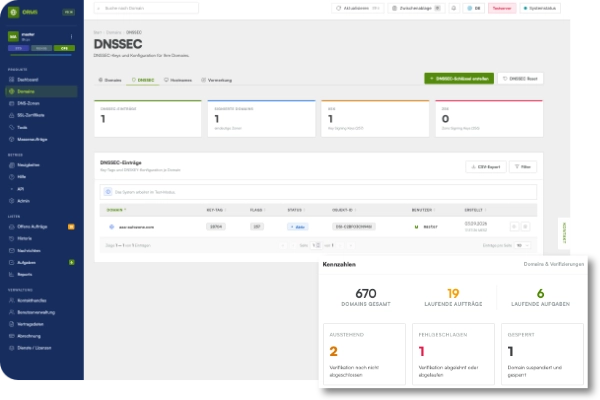Sort table by Status column header

pyautogui.click(x=296, y=210)
